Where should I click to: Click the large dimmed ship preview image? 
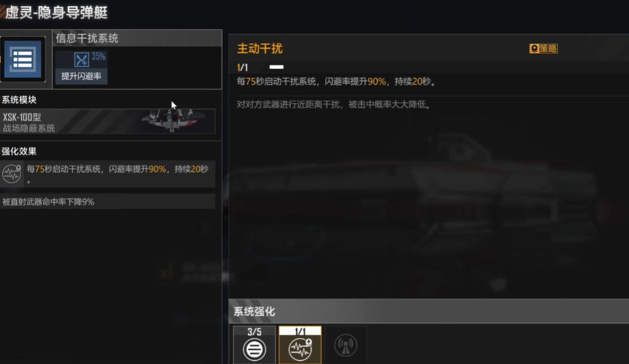point(425,204)
